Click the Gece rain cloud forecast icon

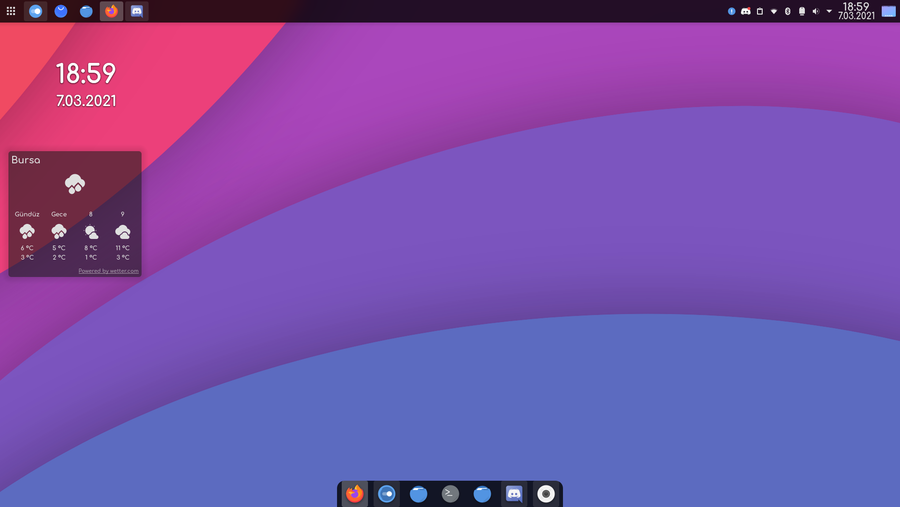point(59,232)
